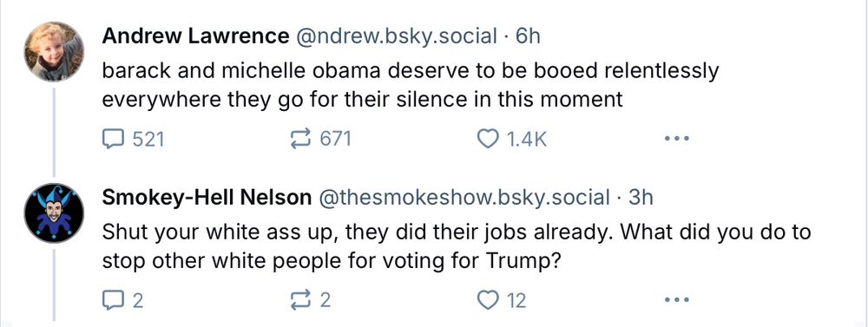Open the post text about barack and michelle obama
The height and width of the screenshot is (327, 868).
pos(411,85)
